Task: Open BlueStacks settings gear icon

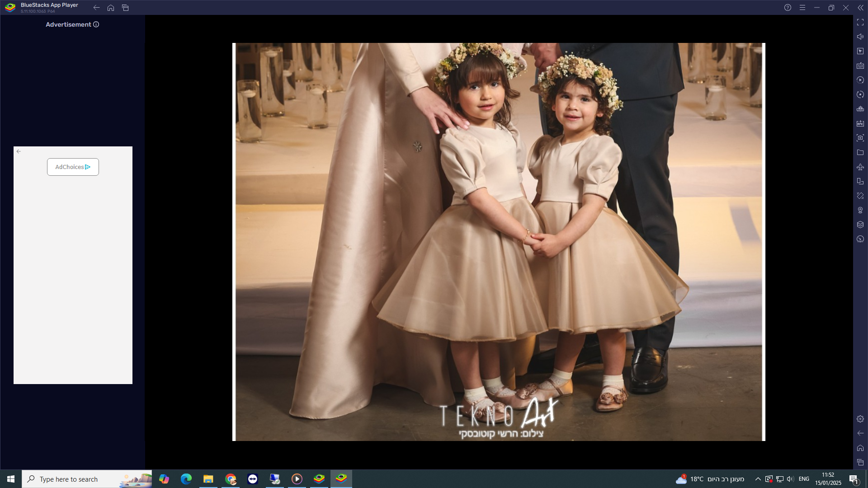Action: (860, 419)
